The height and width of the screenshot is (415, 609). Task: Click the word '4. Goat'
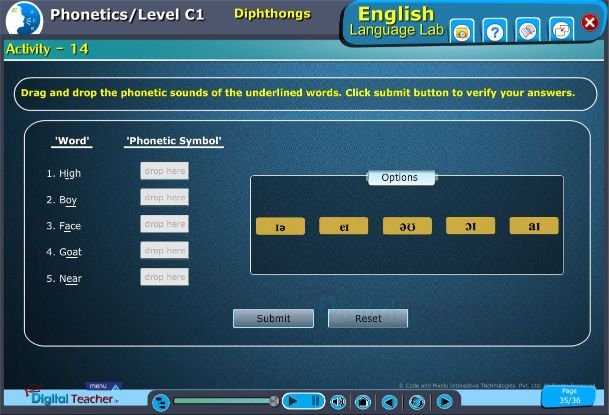coord(64,252)
